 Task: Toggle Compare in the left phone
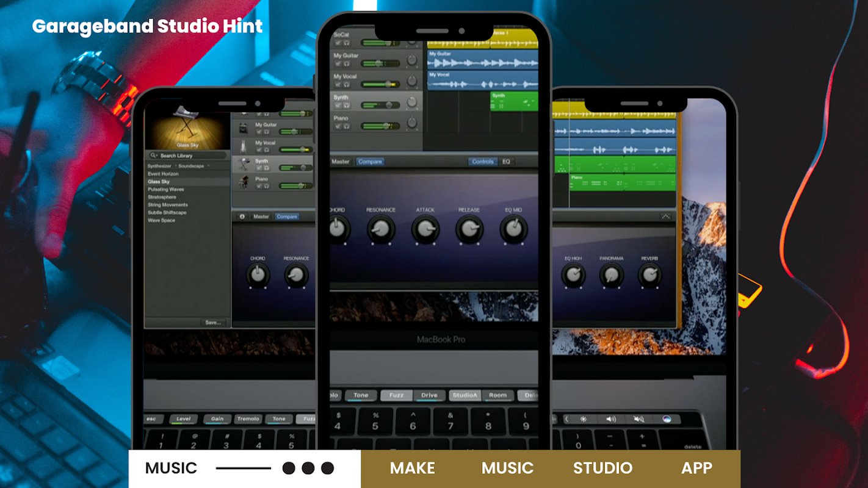286,217
